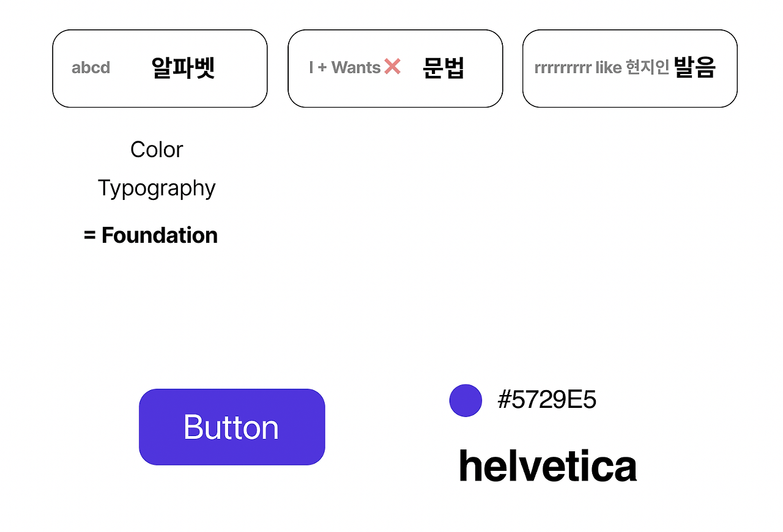The width and height of the screenshot is (783, 532).
Task: Click the 현지인 gray Korean word
Action: 648,67
